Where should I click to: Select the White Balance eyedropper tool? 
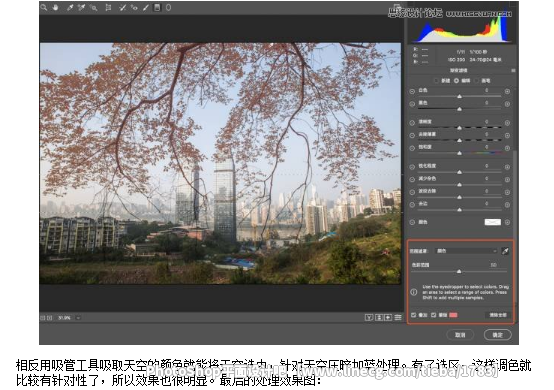pos(70,7)
